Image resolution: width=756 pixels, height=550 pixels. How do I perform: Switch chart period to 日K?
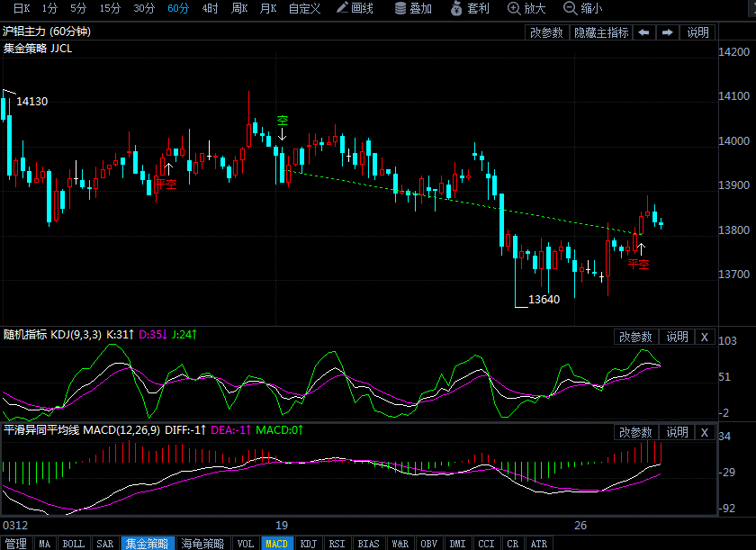click(21, 8)
